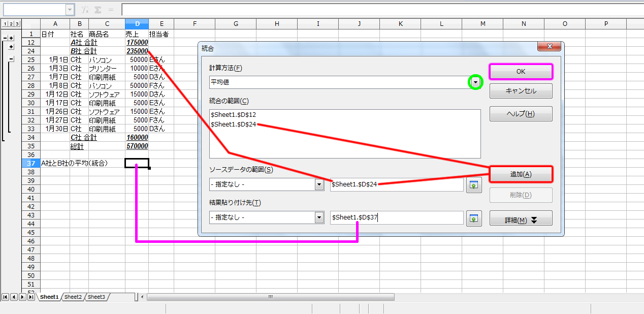Jump to the last sheet tab arrow
The width and height of the screenshot is (644, 314).
(x=31, y=297)
